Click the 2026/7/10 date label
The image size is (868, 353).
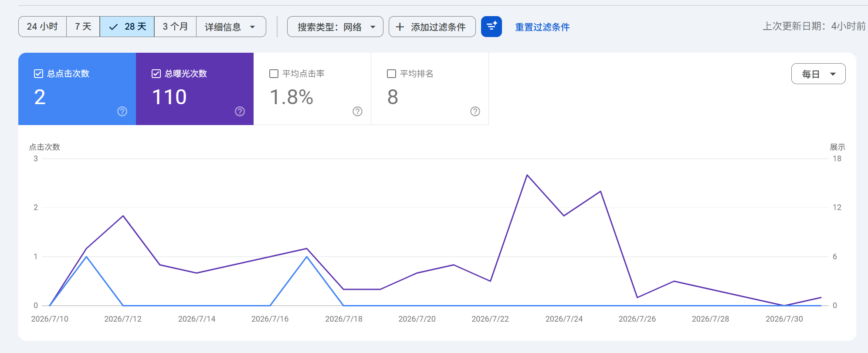click(50, 319)
